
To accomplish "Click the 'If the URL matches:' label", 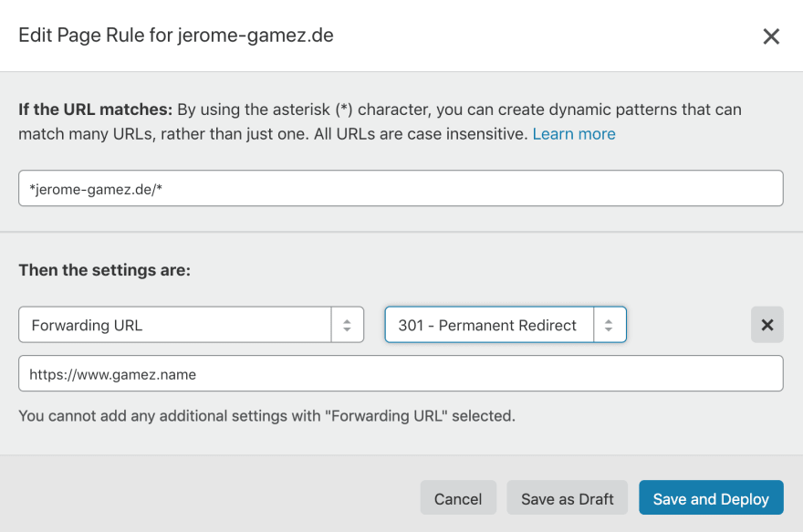I will pyautogui.click(x=95, y=110).
